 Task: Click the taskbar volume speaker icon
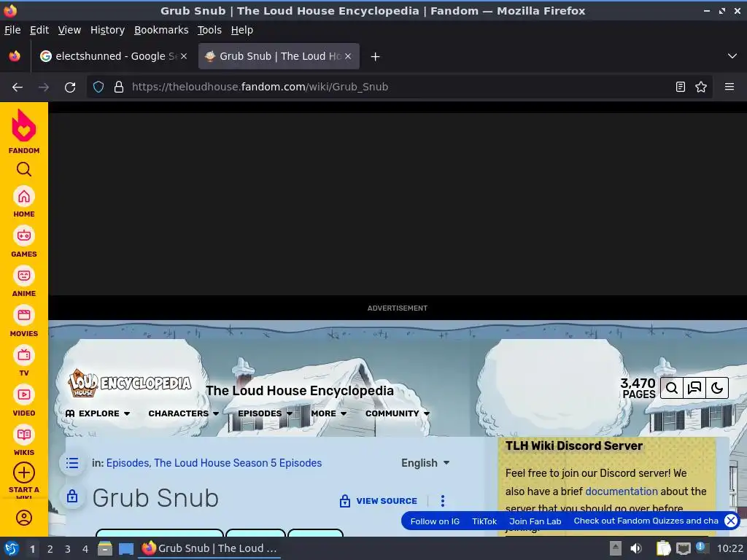point(635,548)
